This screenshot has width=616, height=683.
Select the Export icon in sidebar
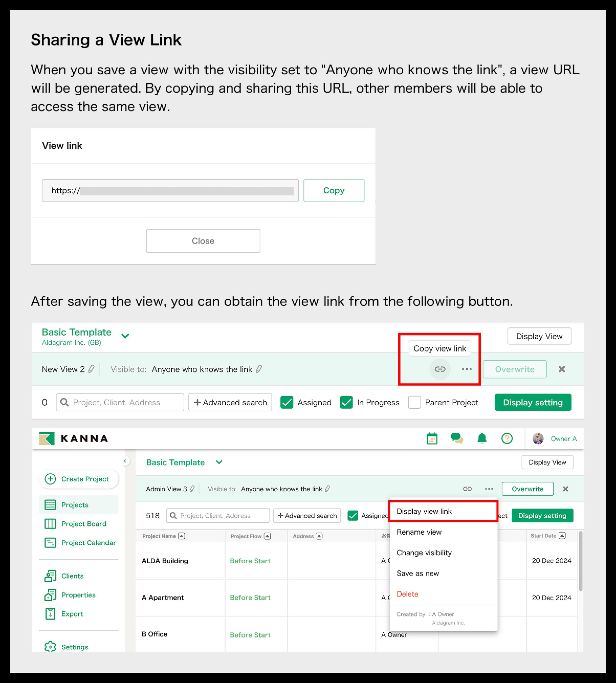coord(50,614)
